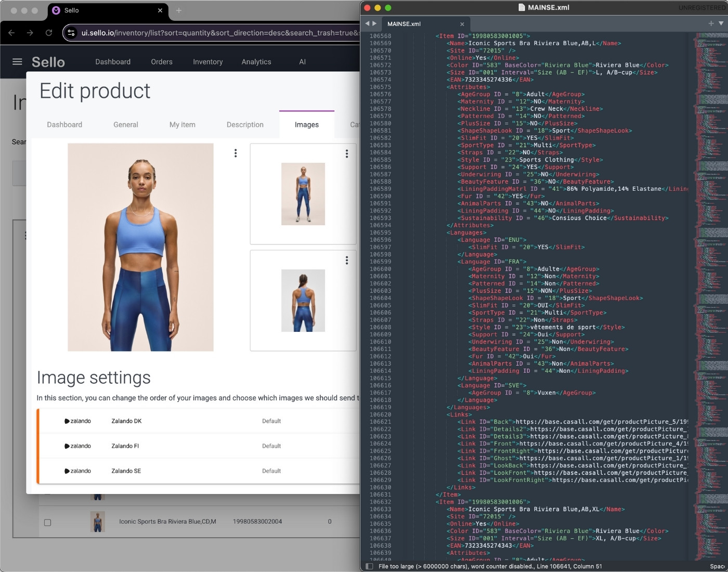Open the Sello hamburger navigation menu
The image size is (728, 572).
click(x=17, y=61)
